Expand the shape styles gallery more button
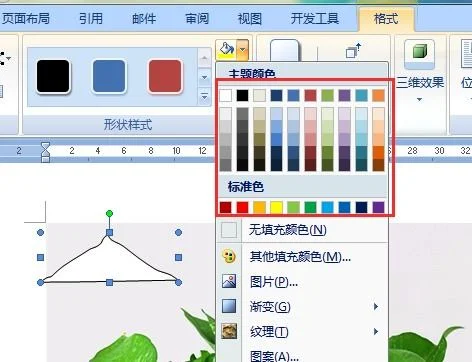Viewport: 472px width, 362px height. tap(204, 97)
